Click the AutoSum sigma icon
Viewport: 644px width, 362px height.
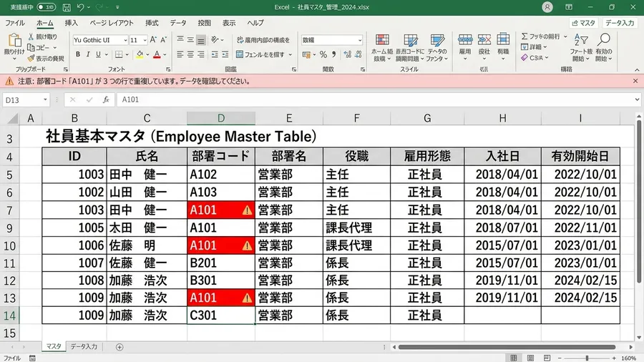(525, 36)
